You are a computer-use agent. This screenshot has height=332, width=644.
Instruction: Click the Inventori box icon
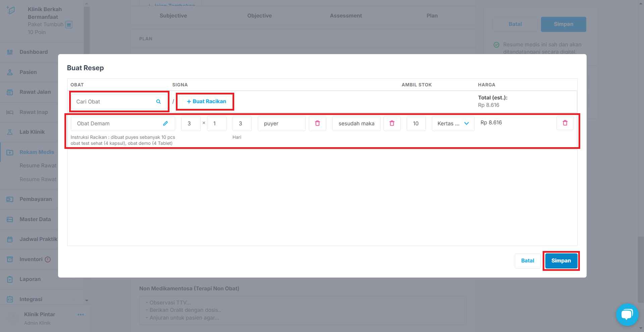click(x=10, y=259)
